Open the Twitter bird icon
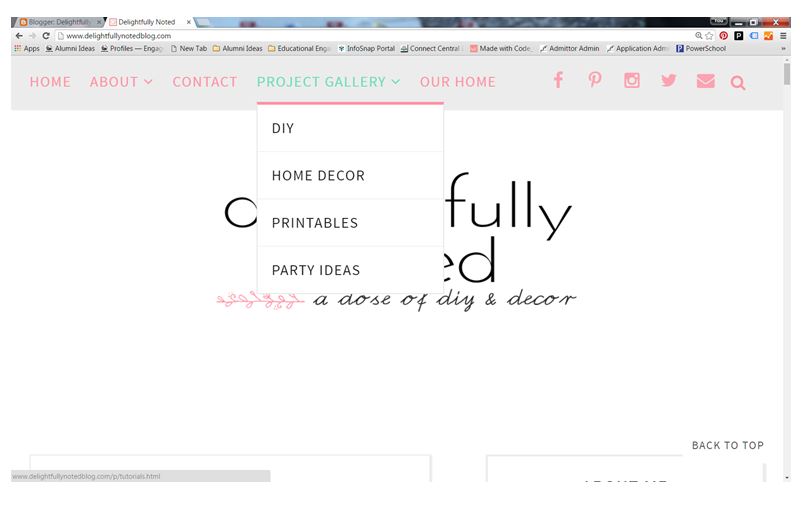 click(x=668, y=80)
